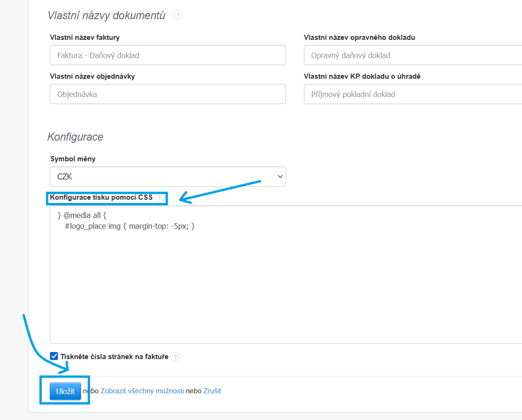The height and width of the screenshot is (420, 522).
Task: Click the Symbol měny label text
Action: tap(73, 159)
